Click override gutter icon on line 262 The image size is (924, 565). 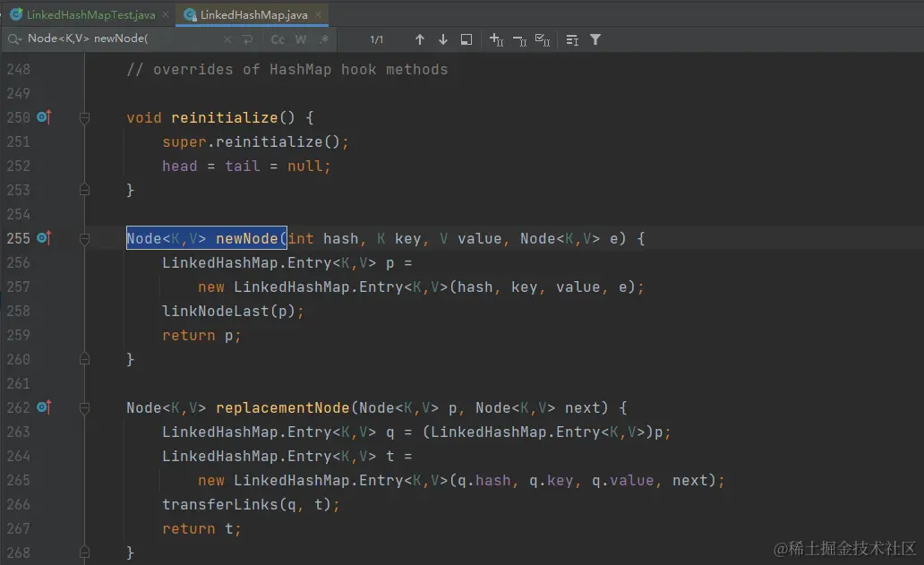coord(44,407)
